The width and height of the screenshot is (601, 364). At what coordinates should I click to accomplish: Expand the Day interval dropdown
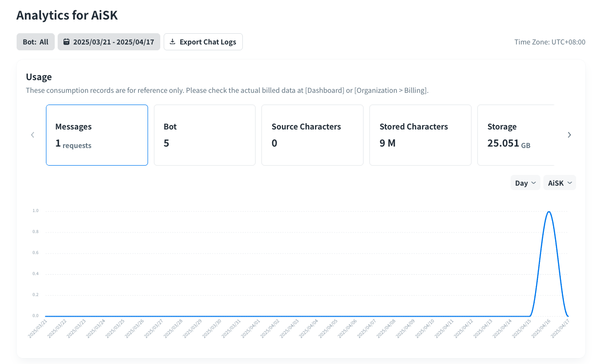525,183
